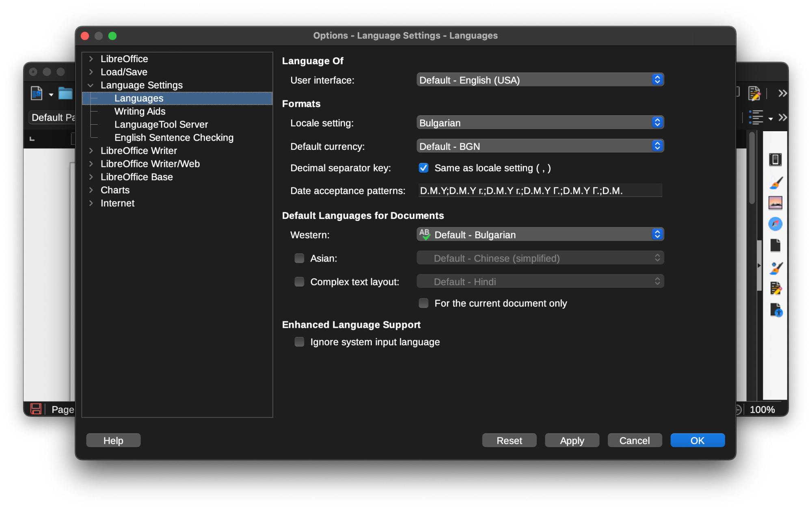Expand the top toolbar overflow chevron in Writer
This screenshot has height=511, width=812.
click(x=782, y=93)
